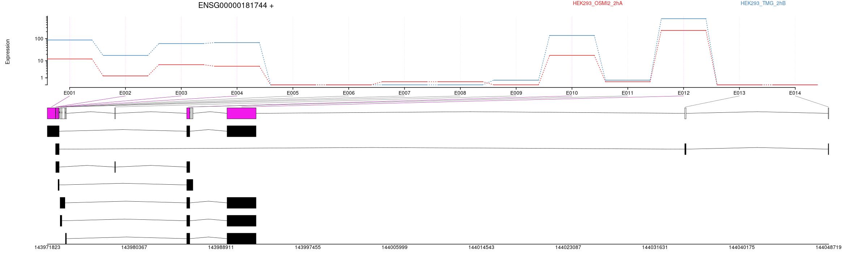Click genomic coordinate 144014543
Image resolution: width=868 pixels, height=253 pixels.
point(481,248)
